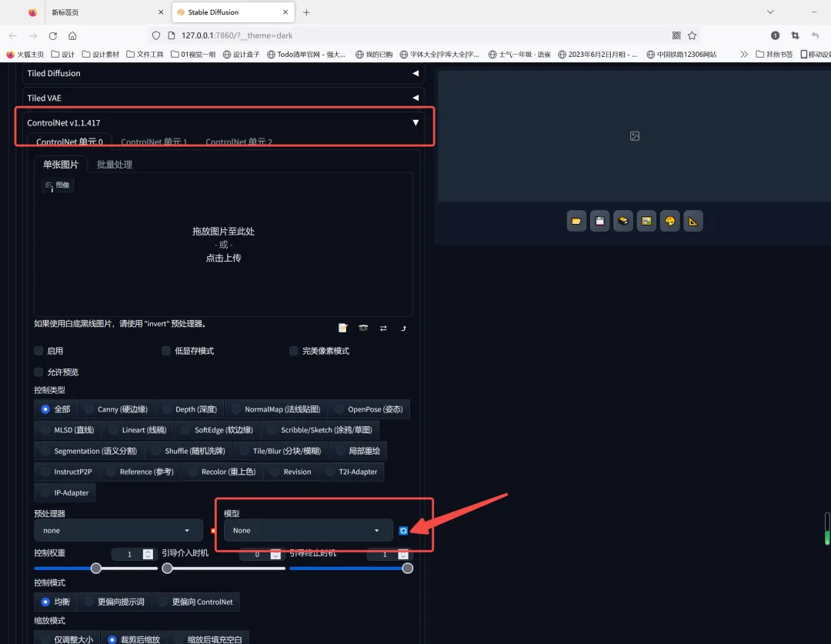The width and height of the screenshot is (831, 644).
Task: Click the zip archive icon button
Action: pos(623,221)
